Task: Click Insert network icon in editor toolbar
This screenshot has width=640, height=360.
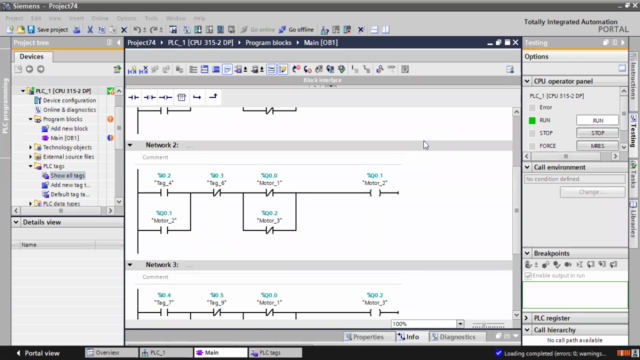Action: coord(132,69)
